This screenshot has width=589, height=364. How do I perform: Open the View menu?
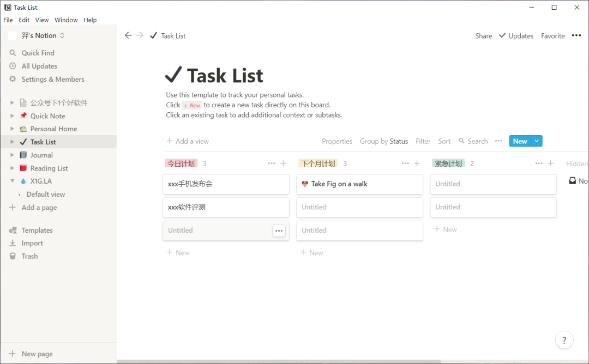pyautogui.click(x=41, y=20)
